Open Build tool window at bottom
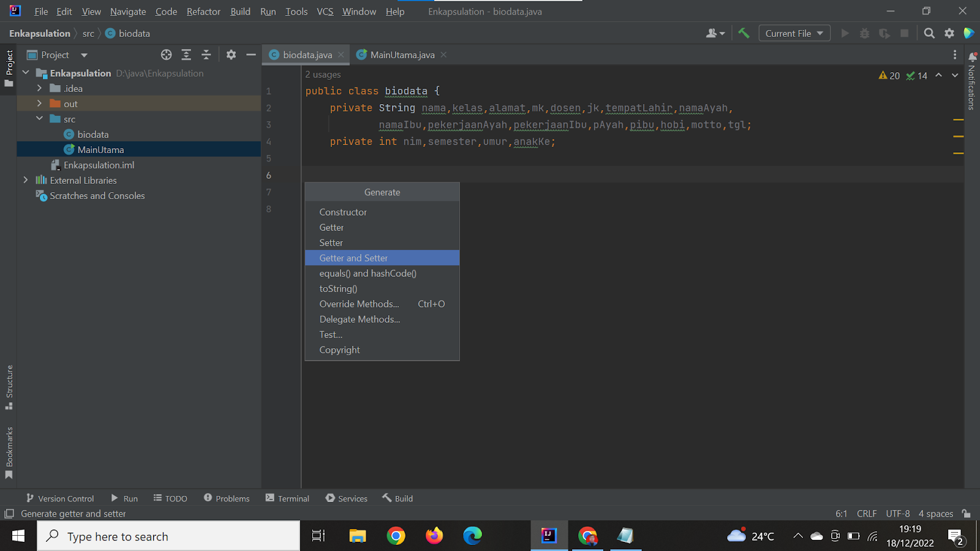Image resolution: width=980 pixels, height=551 pixels. pos(398,498)
